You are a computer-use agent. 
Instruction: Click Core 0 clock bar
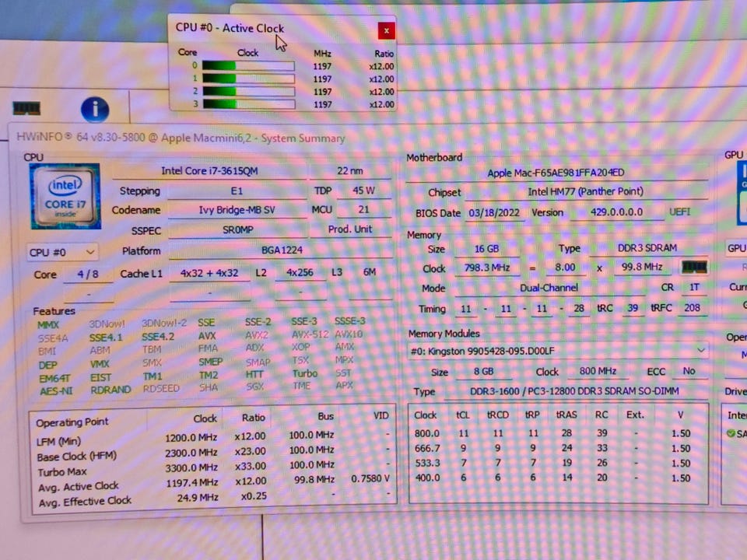pyautogui.click(x=247, y=65)
